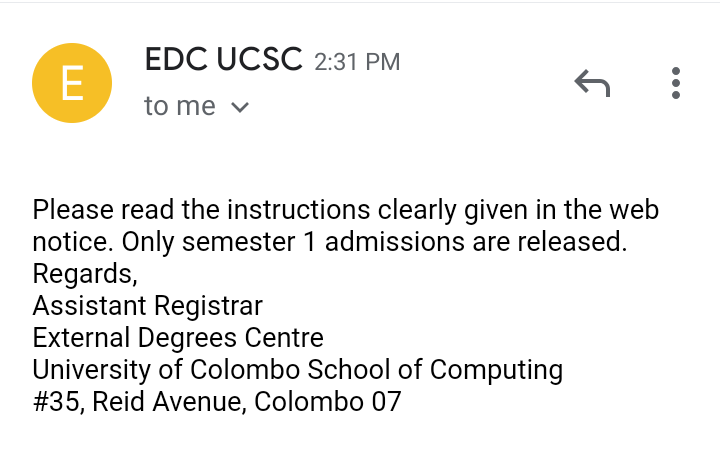The image size is (720, 476).
Task: Click the 'Assistant Registrar' signature line
Action: tap(147, 306)
